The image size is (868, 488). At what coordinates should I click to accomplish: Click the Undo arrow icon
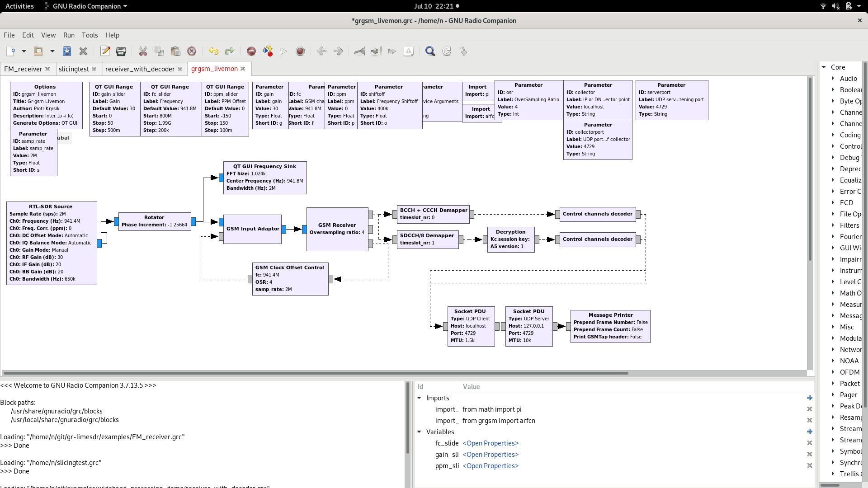213,51
